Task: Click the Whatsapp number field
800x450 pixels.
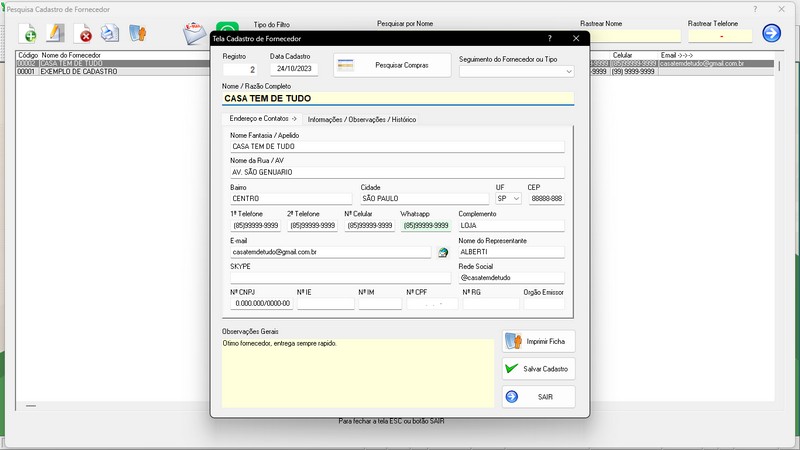Action: point(426,226)
